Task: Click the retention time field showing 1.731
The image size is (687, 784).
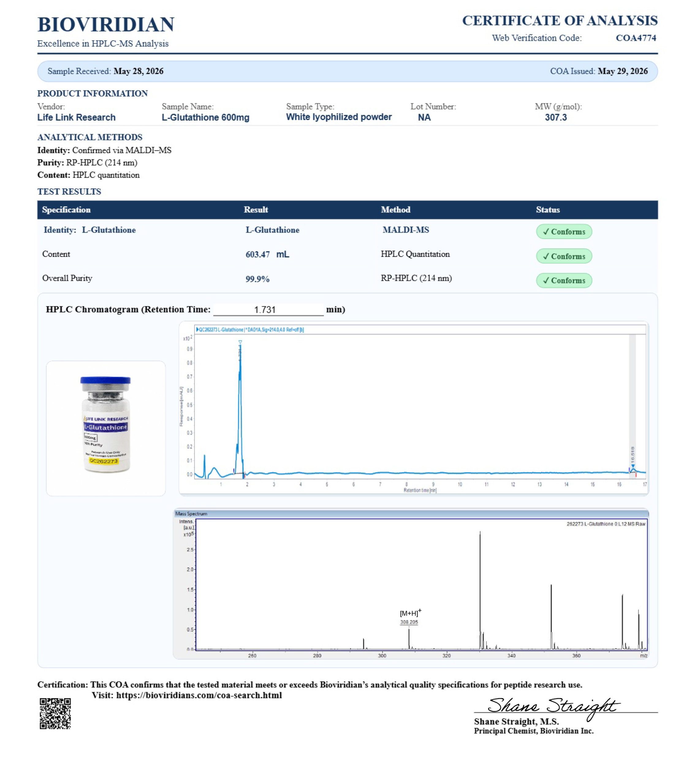Action: [268, 310]
